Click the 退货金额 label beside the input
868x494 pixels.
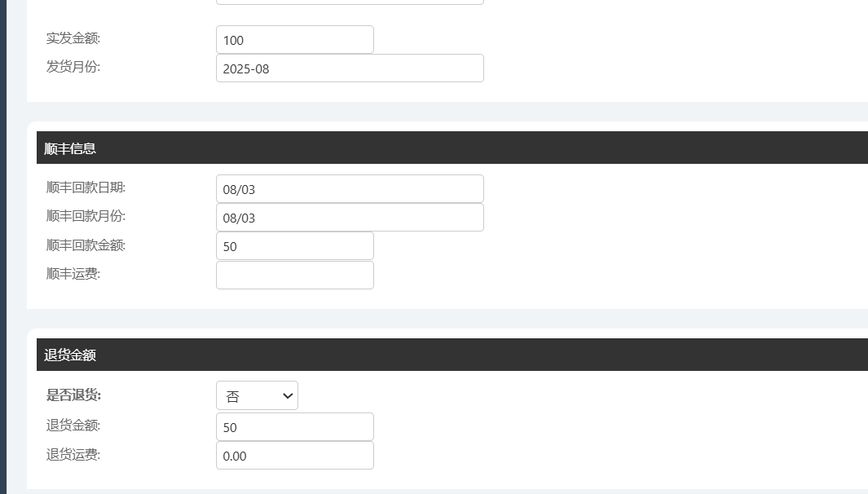(73, 425)
